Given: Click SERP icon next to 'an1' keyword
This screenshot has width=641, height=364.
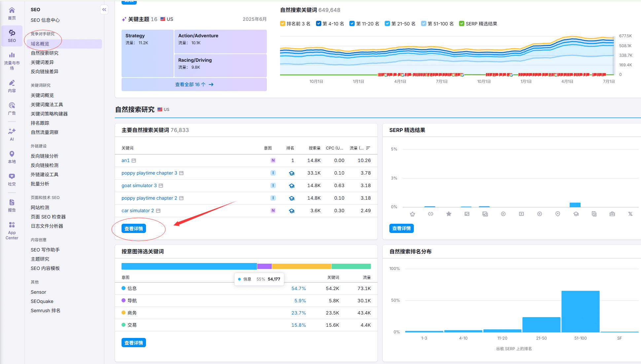Looking at the screenshot, I should tap(134, 161).
